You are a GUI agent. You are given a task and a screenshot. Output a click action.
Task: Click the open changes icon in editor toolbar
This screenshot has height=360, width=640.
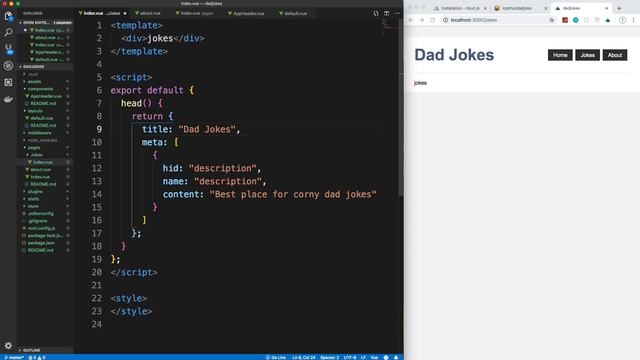coord(376,13)
